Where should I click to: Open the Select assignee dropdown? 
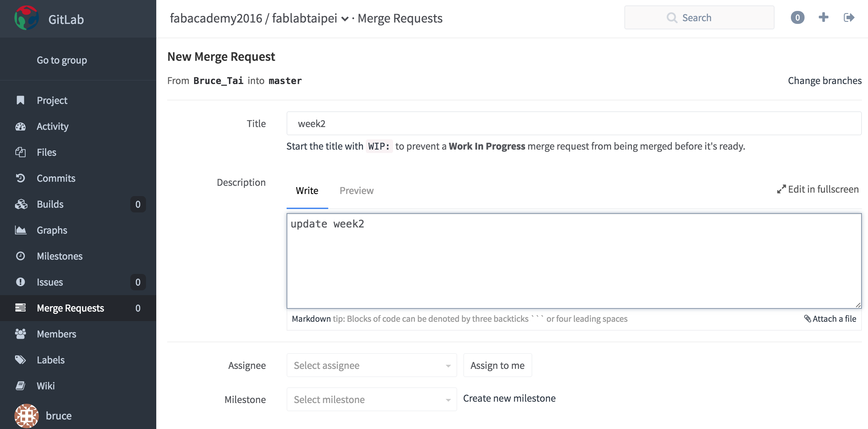pyautogui.click(x=372, y=365)
